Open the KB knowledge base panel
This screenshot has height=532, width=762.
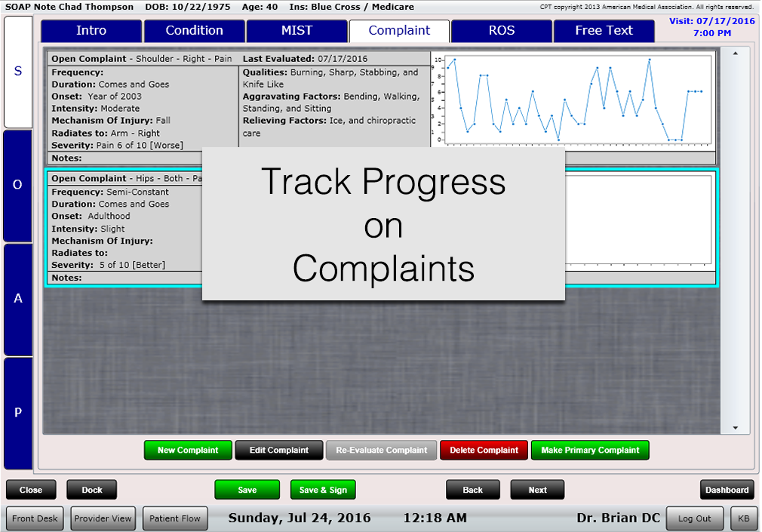[x=743, y=518]
